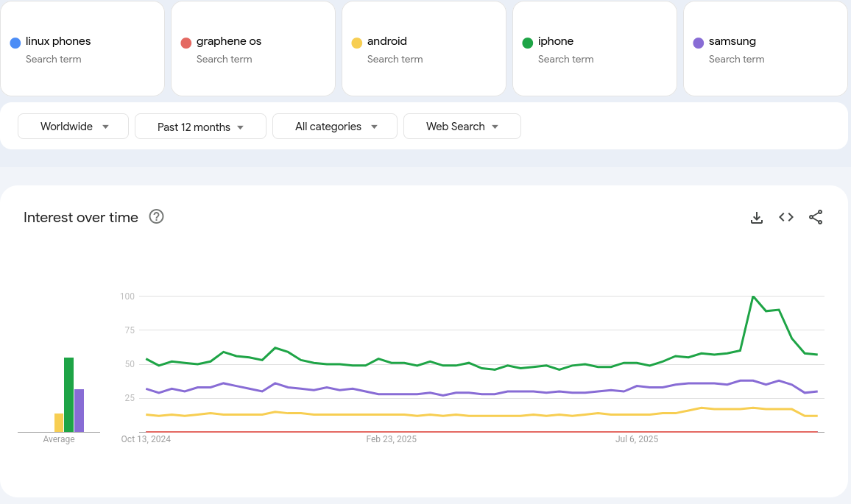
Task: Open help for Interest over time
Action: click(156, 216)
